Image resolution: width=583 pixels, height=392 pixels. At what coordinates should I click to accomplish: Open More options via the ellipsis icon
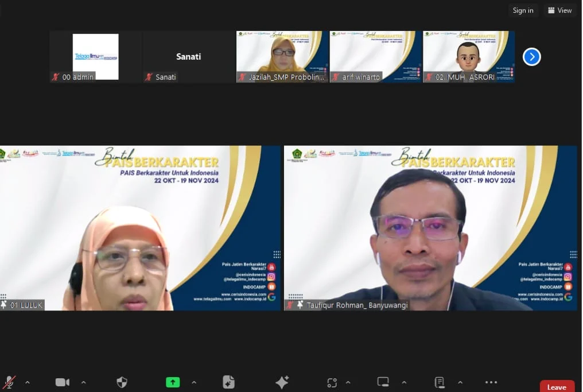click(491, 381)
